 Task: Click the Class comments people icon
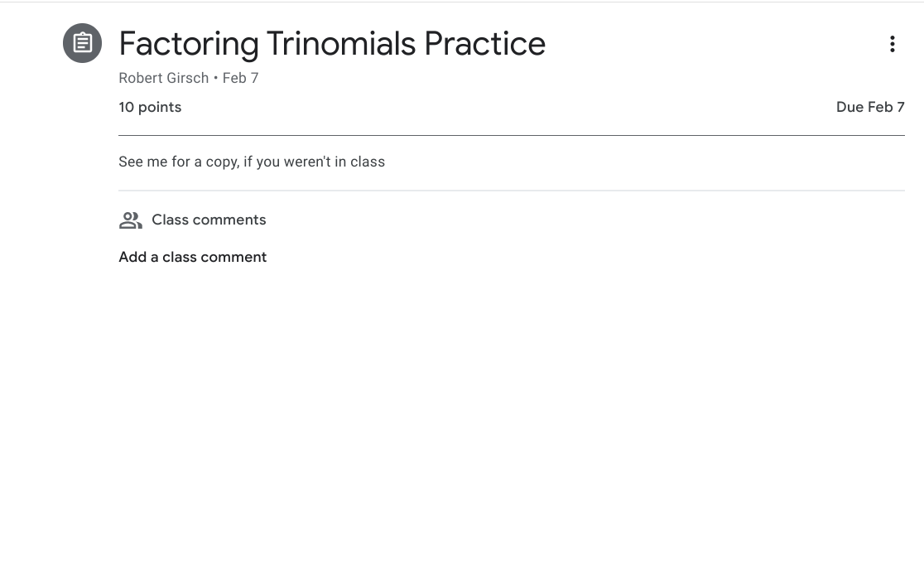[130, 220]
